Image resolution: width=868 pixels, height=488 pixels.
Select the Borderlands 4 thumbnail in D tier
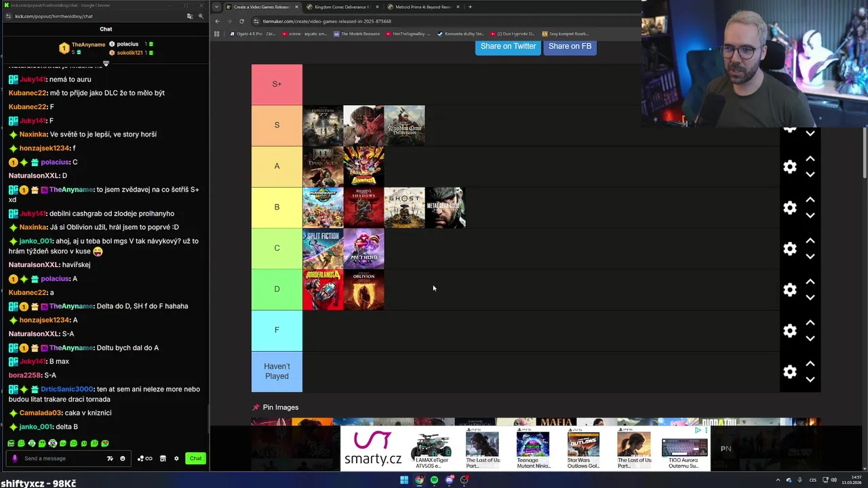pos(323,289)
